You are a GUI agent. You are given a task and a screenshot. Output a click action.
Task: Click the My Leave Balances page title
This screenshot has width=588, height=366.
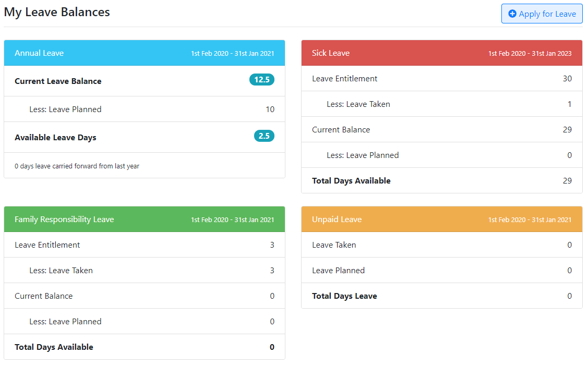[x=57, y=11]
